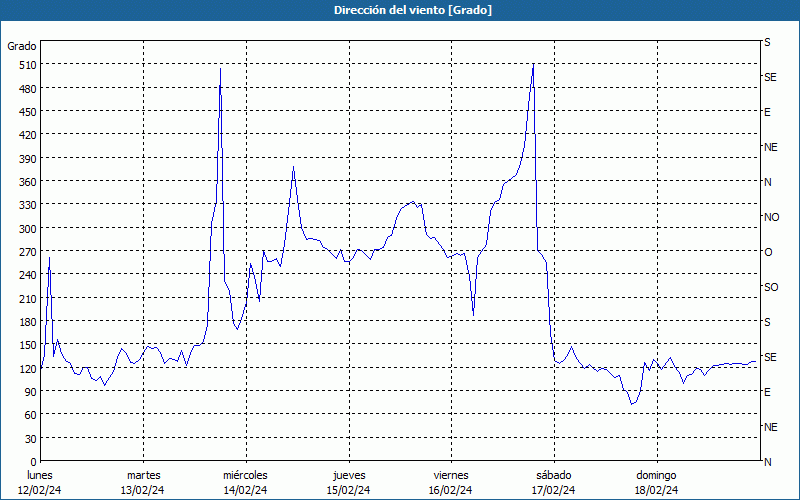This screenshot has width=800, height=500.
Task: Select the date 17/02/24 on the x-axis
Action: point(554,490)
